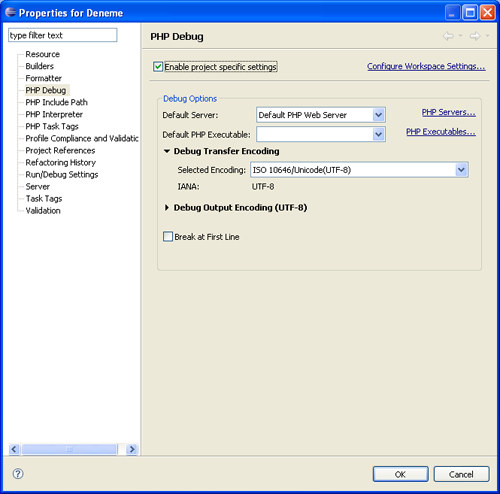Open the Configure Workspace Settings link
This screenshot has width=500, height=494.
tap(426, 66)
